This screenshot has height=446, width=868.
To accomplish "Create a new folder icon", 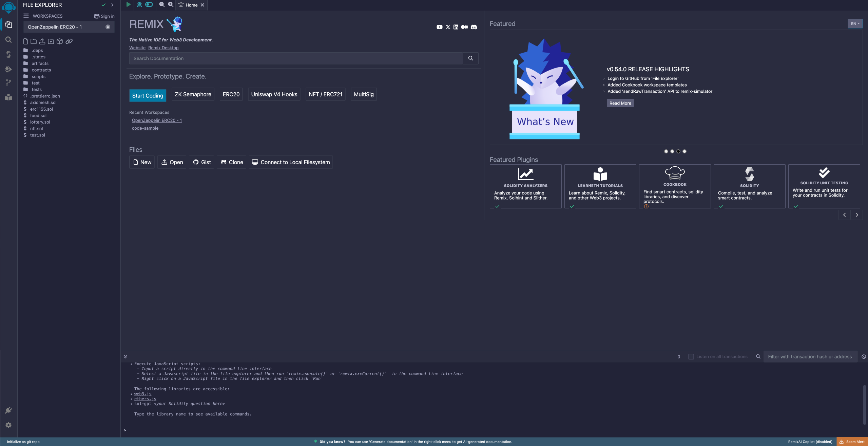I will coord(34,41).
